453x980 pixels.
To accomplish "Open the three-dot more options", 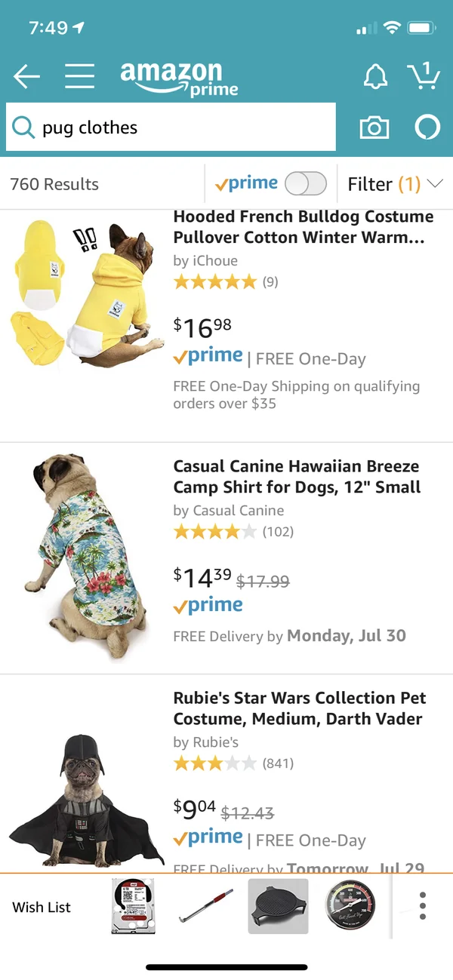I will 423,906.
